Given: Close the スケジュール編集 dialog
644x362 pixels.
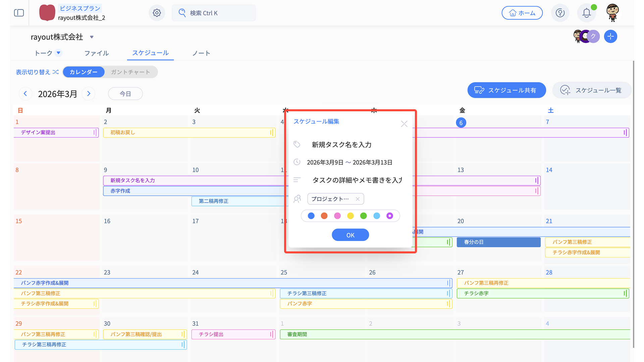Looking at the screenshot, I should tap(404, 124).
